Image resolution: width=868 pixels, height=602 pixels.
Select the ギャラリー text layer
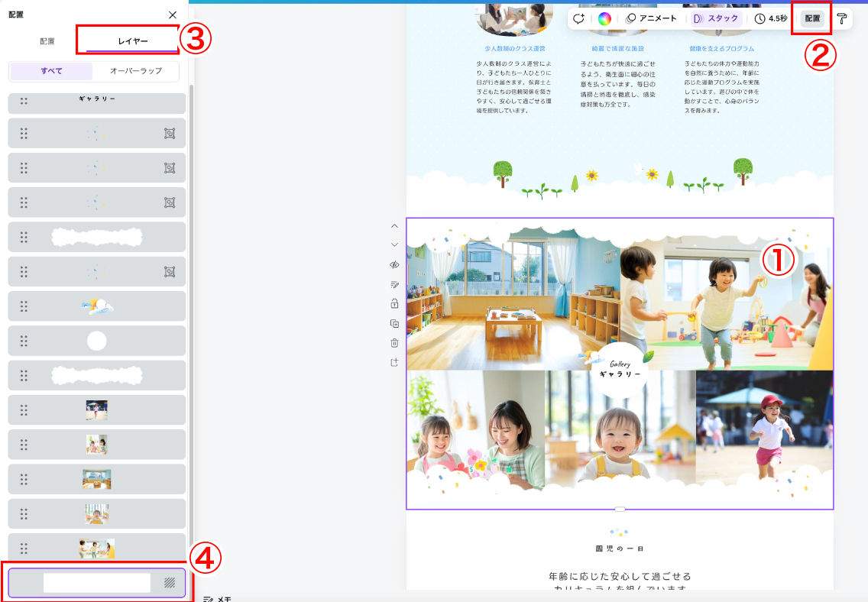pyautogui.click(x=97, y=102)
